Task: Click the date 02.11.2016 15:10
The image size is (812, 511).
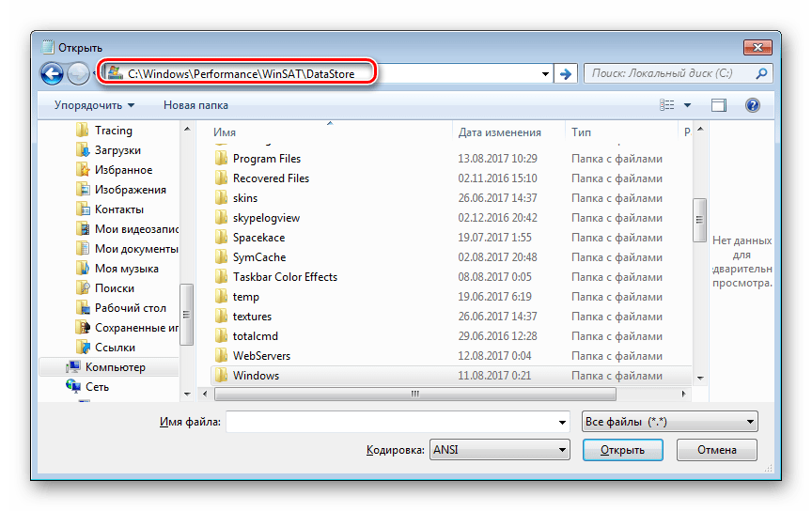Action: (x=497, y=178)
